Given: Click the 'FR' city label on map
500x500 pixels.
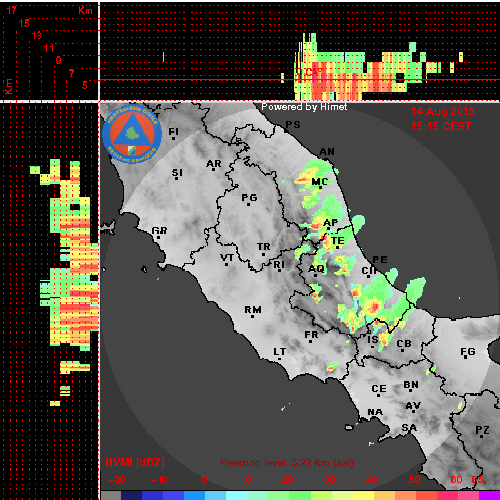Looking at the screenshot, I should [x=311, y=334].
